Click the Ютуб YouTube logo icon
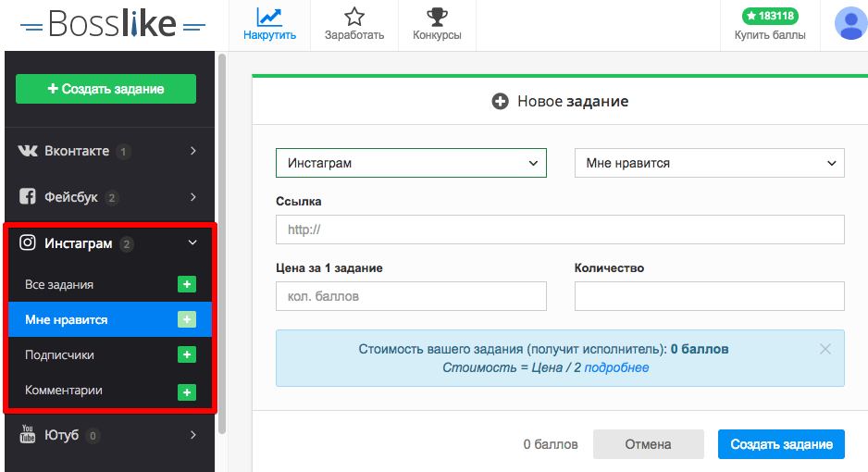 (x=28, y=434)
